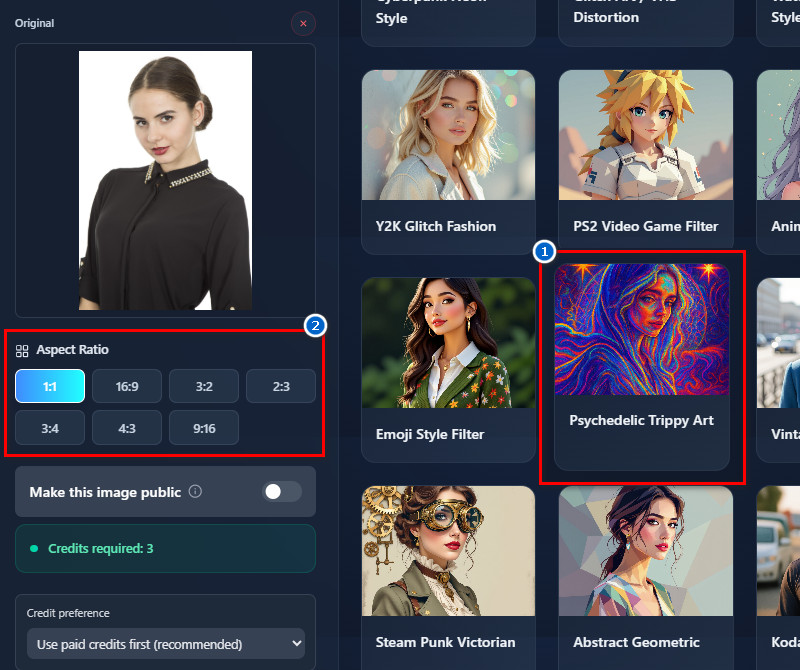The width and height of the screenshot is (800, 670).
Task: Select the 16:9 aspect ratio
Action: click(x=127, y=386)
